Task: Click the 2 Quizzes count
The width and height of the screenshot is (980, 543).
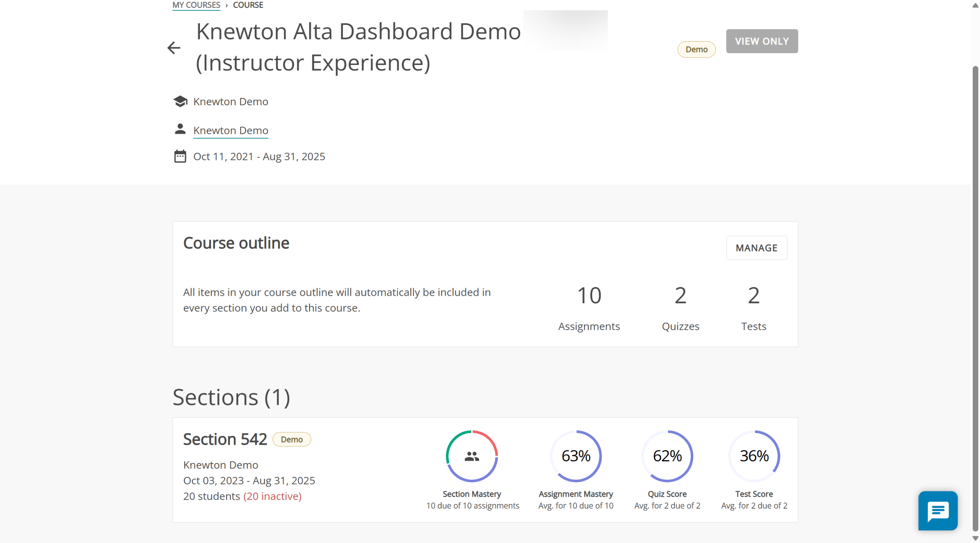Action: (x=680, y=295)
